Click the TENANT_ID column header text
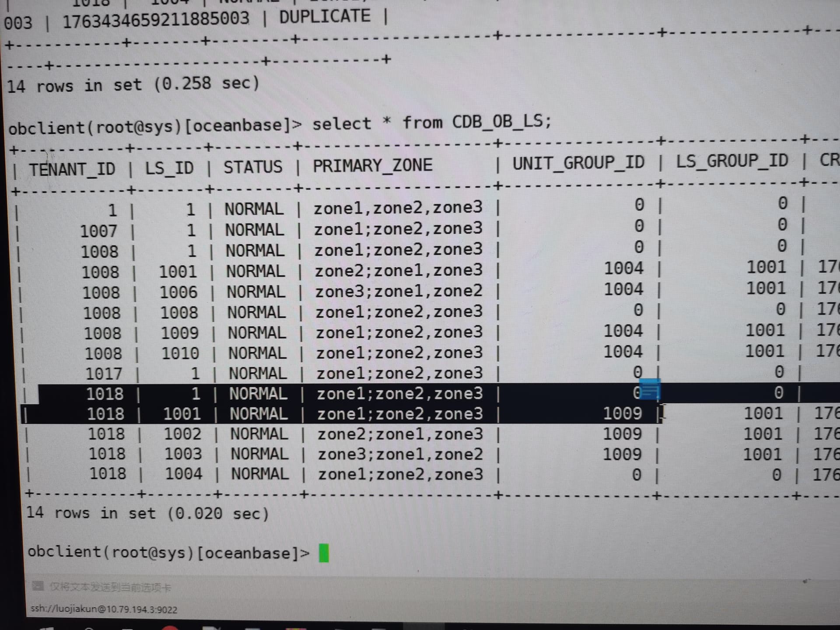The height and width of the screenshot is (630, 840). [x=72, y=169]
